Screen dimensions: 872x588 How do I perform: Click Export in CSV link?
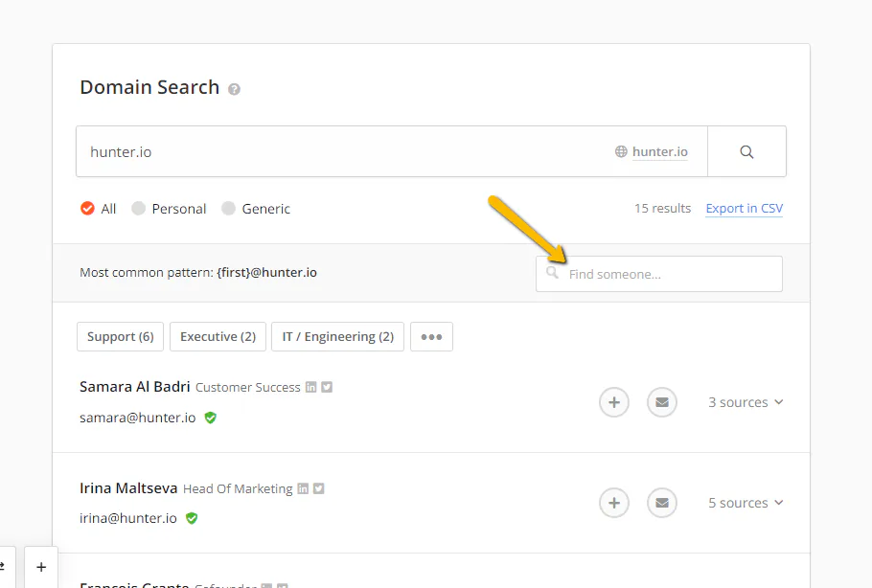745,209
